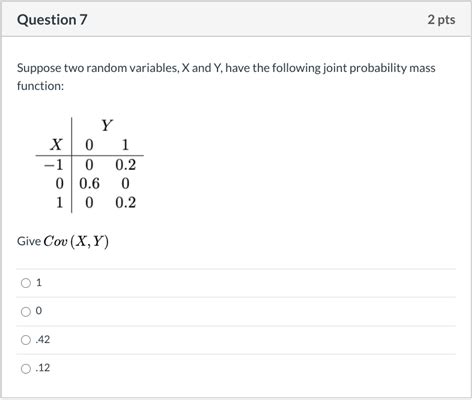
Task: Click the Cov (X,Y) formula
Action: coord(76,241)
